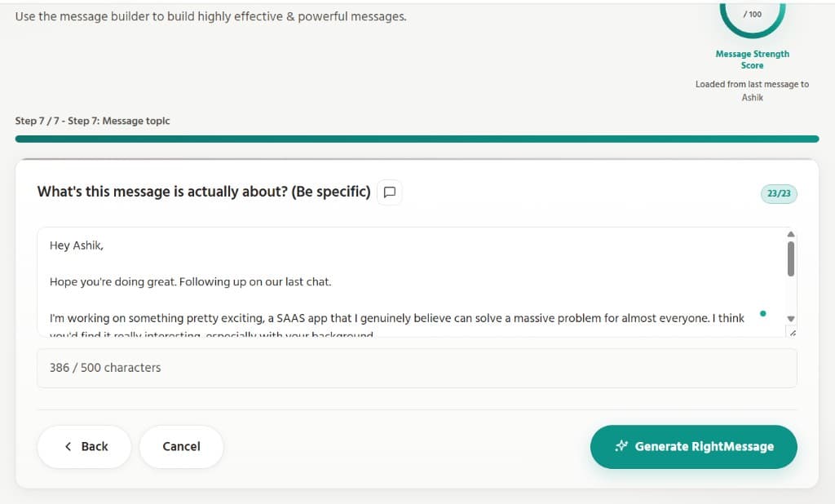Click the Message Strength Score label
Viewport: 835px width, 504px height.
coord(752,60)
